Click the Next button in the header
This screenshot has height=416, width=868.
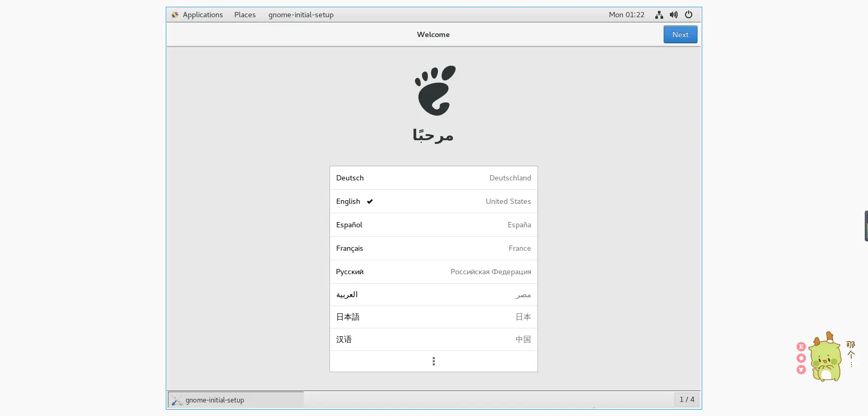click(680, 34)
